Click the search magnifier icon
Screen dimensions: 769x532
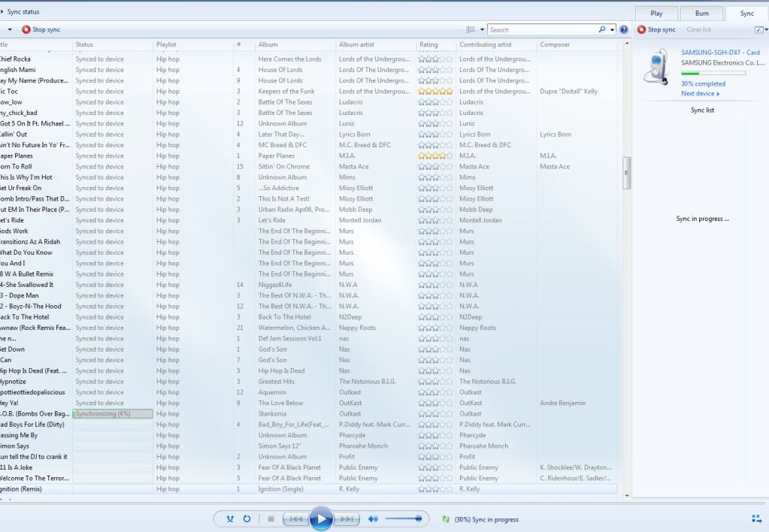click(x=602, y=29)
